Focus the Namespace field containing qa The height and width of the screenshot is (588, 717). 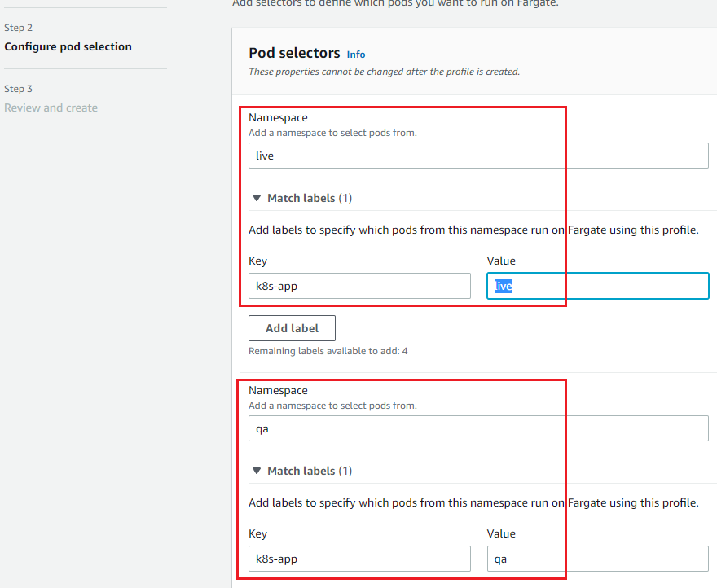(x=478, y=428)
